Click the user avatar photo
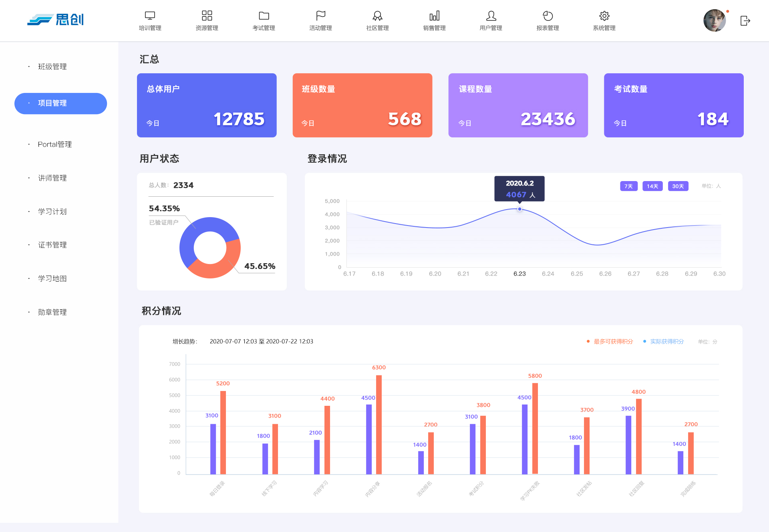Viewport: 769px width, 532px height. click(x=715, y=20)
